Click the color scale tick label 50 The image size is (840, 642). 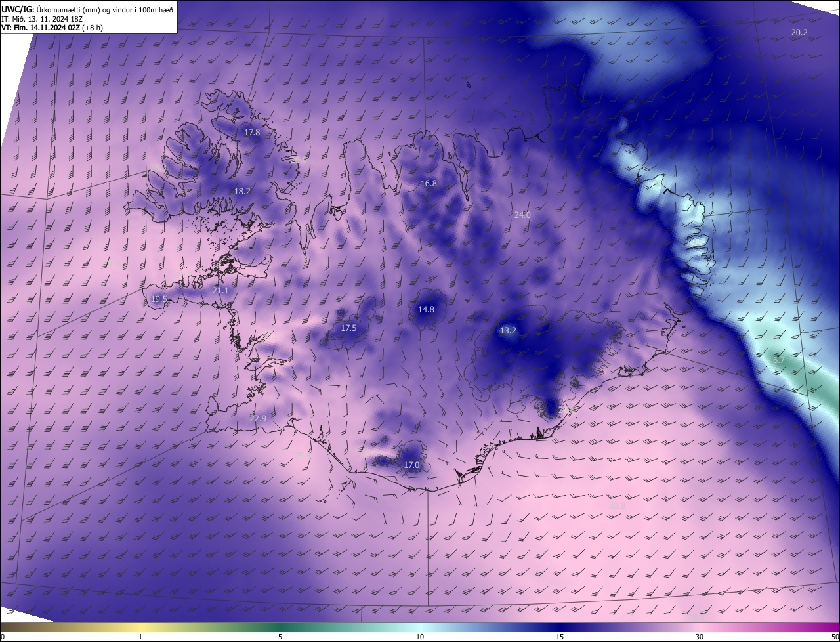tap(835, 637)
